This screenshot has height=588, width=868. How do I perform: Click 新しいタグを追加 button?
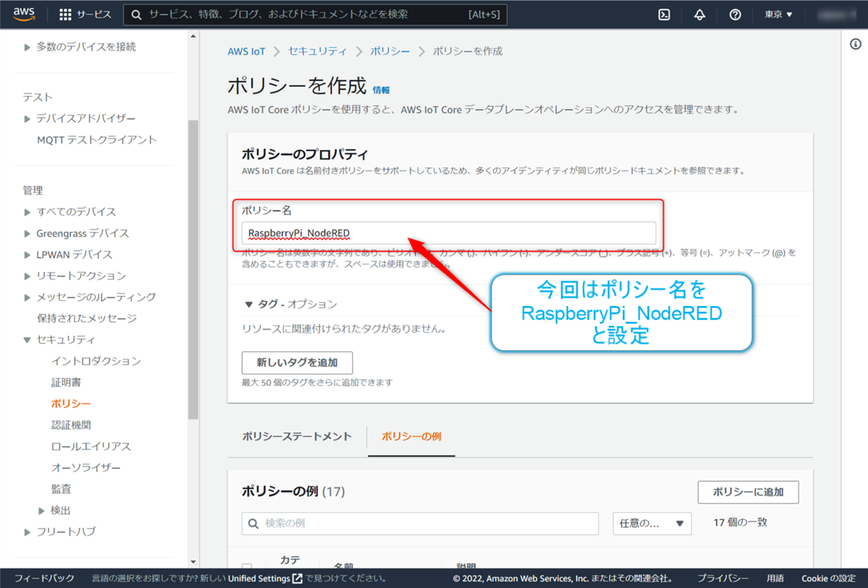(x=297, y=362)
